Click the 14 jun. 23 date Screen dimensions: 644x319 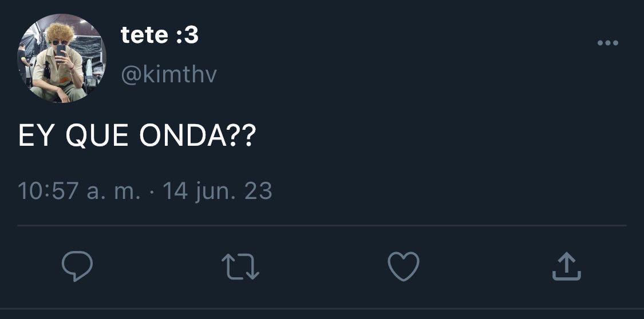pyautogui.click(x=218, y=191)
